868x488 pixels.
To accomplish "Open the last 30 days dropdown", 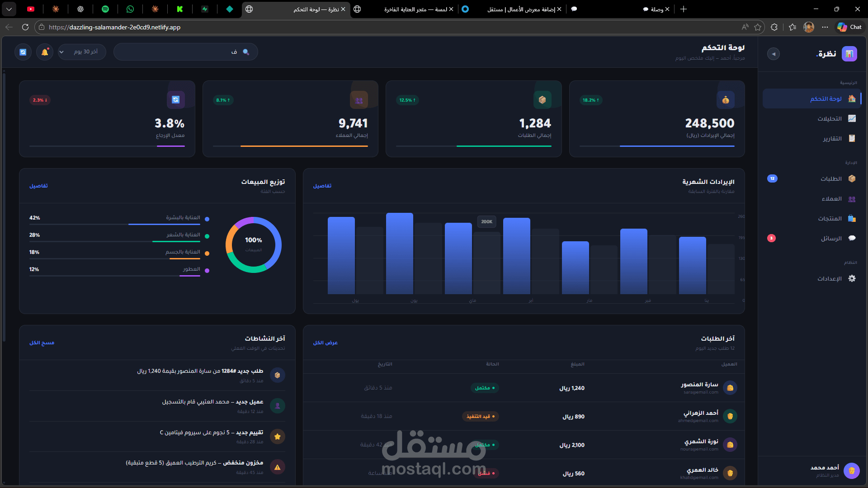I will point(82,52).
